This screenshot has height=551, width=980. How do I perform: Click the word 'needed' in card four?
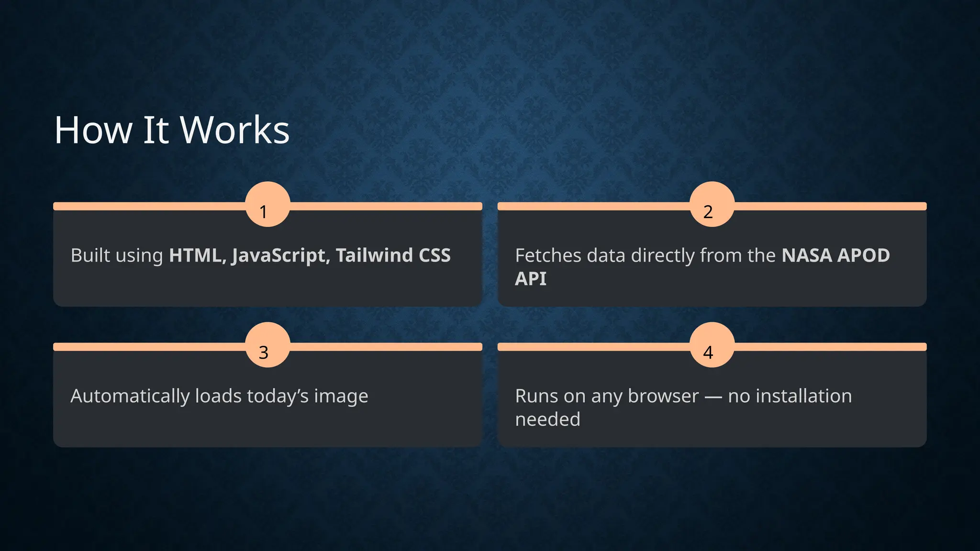click(x=547, y=419)
